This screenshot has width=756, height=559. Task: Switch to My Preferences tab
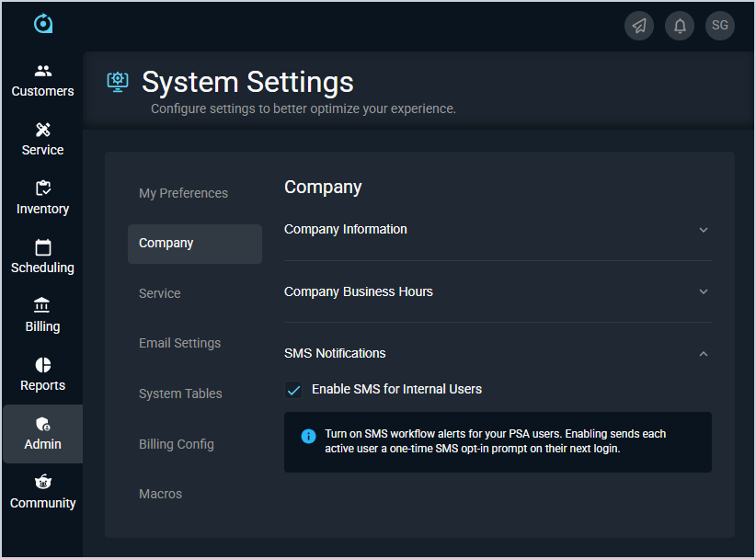[183, 193]
